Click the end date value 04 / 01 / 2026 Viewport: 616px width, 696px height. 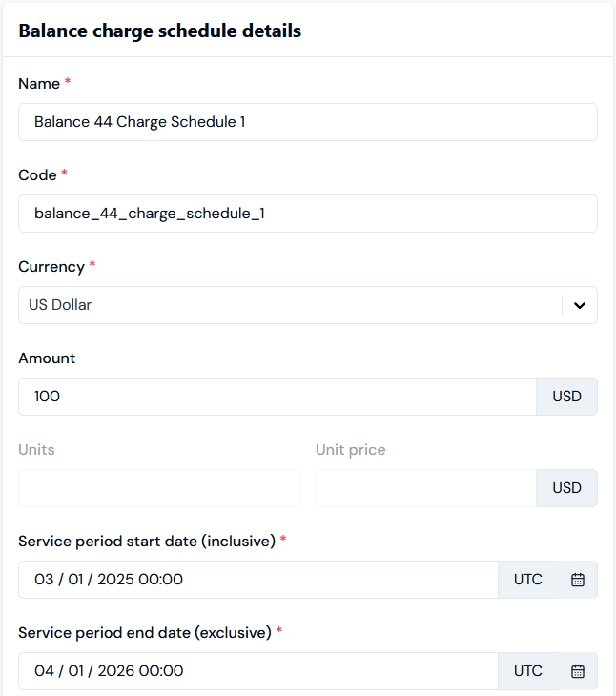pos(109,671)
